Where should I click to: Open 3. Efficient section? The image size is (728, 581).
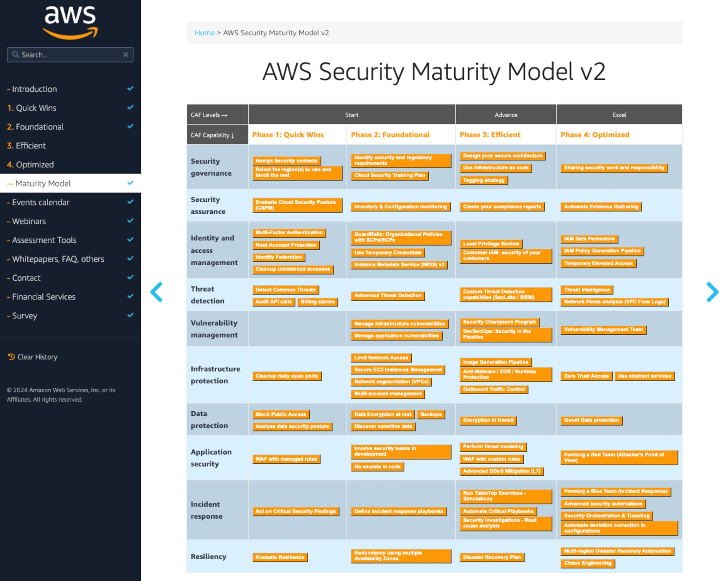coord(70,146)
